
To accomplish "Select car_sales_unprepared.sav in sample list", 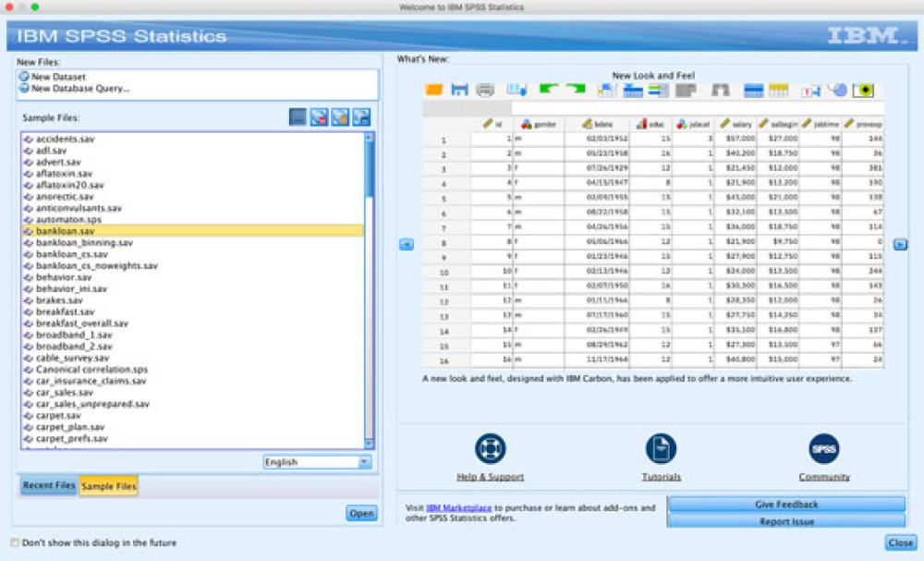I will tap(193, 404).
